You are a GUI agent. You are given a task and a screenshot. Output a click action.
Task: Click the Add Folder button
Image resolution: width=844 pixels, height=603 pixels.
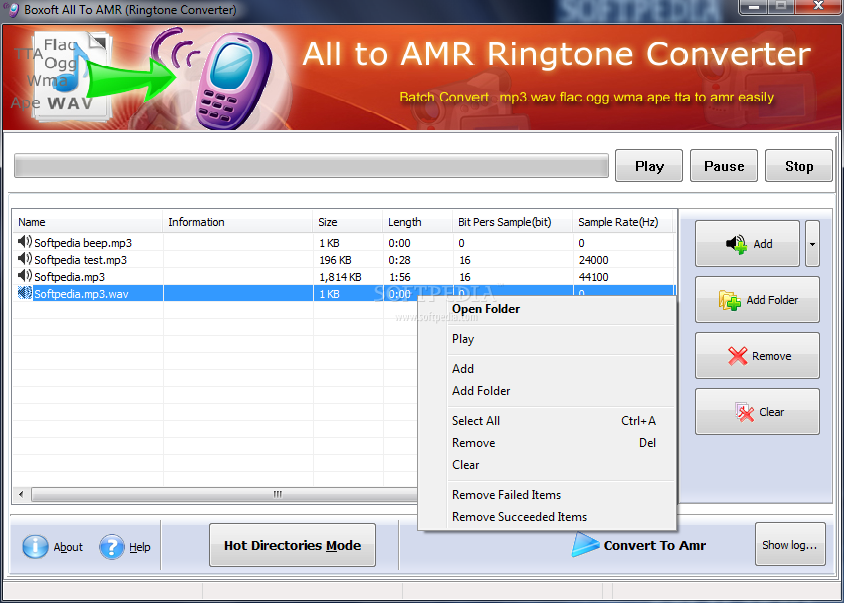click(x=757, y=300)
